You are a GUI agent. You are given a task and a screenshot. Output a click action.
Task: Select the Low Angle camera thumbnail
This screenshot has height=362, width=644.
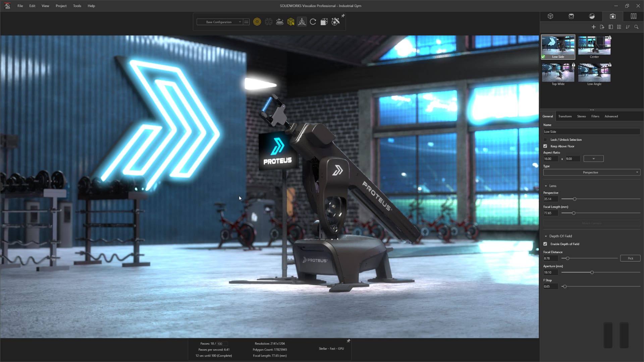[x=594, y=73]
